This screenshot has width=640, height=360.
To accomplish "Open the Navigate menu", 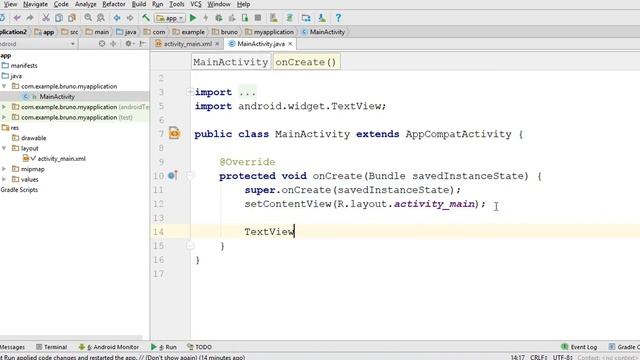I will [x=35, y=4].
